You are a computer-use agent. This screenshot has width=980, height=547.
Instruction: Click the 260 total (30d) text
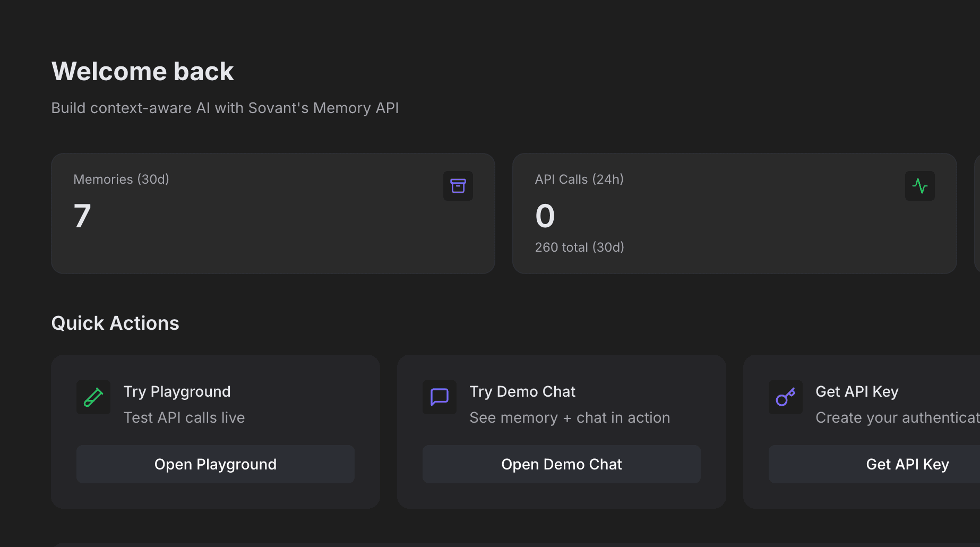(579, 247)
